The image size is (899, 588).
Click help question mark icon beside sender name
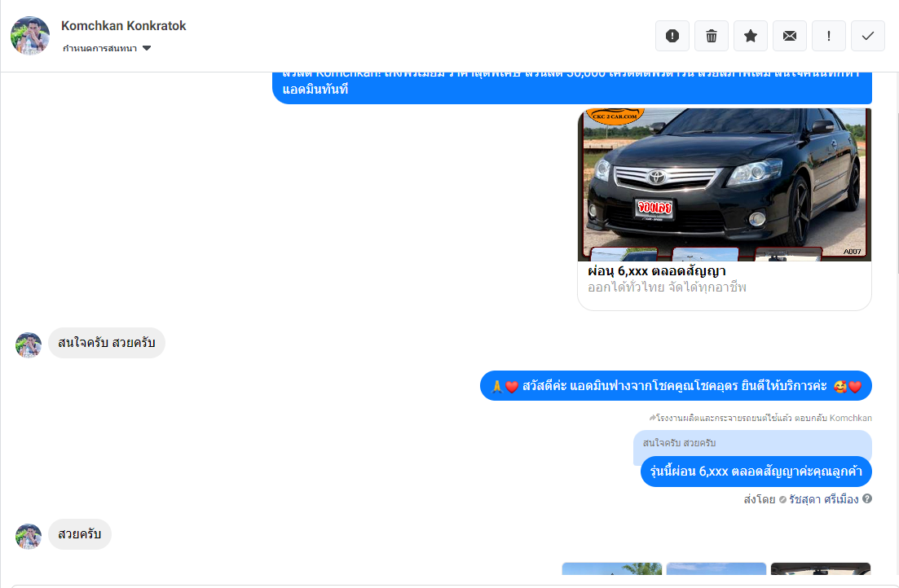(867, 498)
